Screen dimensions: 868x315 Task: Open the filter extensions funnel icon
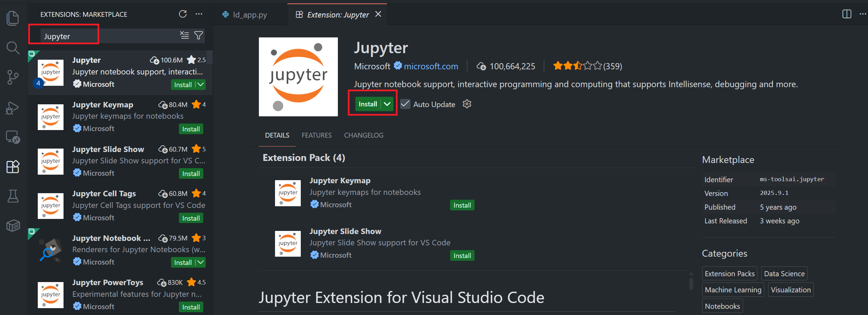pos(198,35)
